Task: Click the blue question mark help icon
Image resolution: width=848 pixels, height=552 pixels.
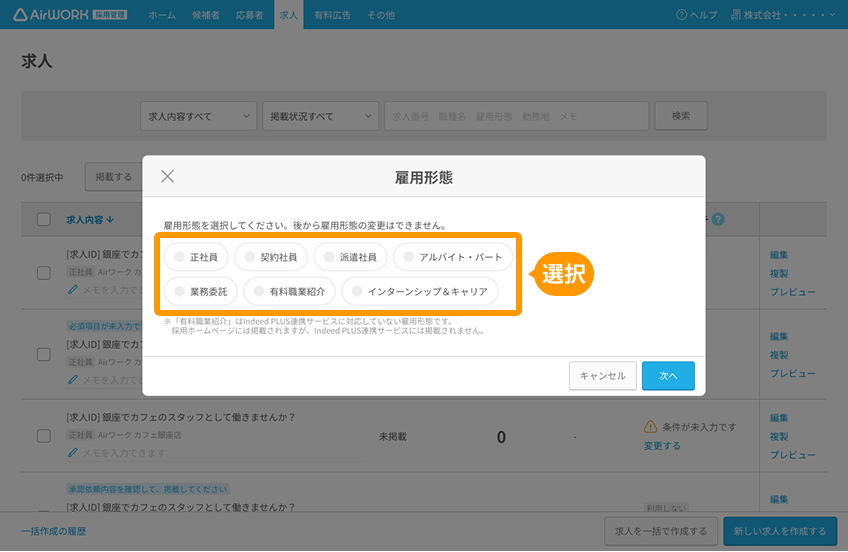Action: [718, 220]
